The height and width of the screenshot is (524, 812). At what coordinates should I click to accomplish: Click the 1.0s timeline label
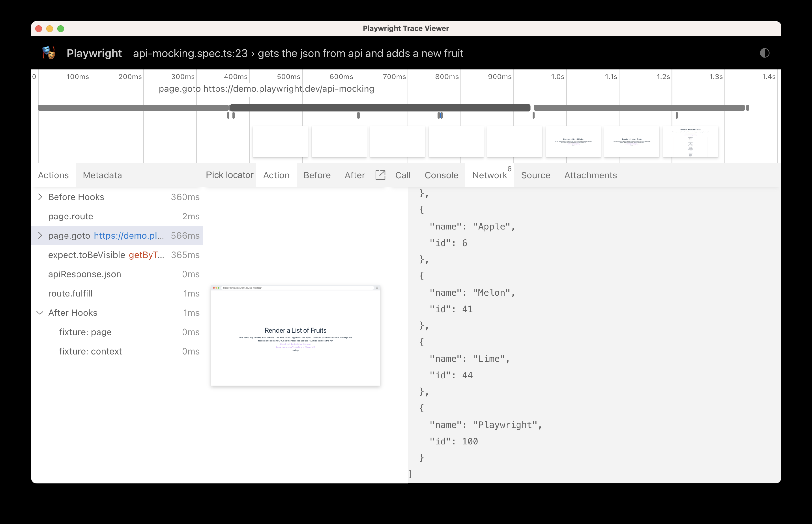pos(558,76)
